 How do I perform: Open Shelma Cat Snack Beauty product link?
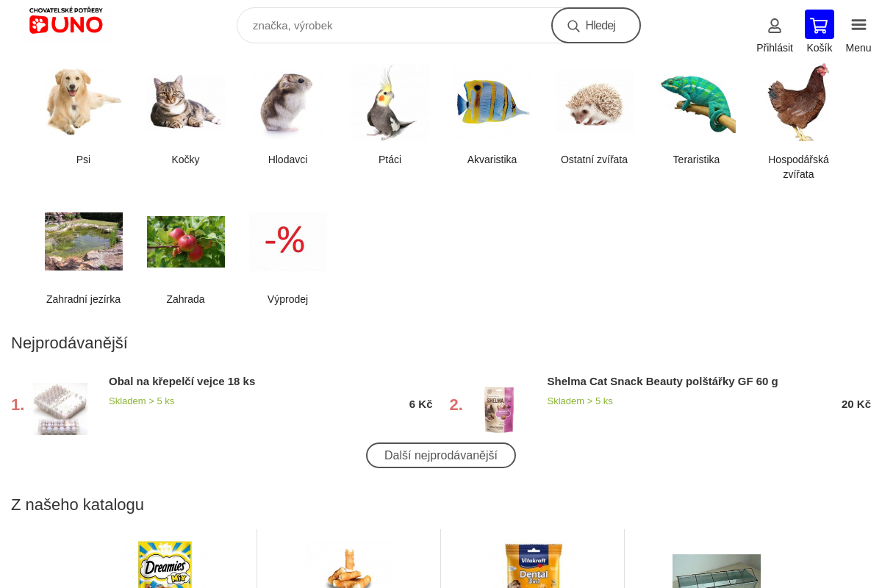click(x=662, y=381)
